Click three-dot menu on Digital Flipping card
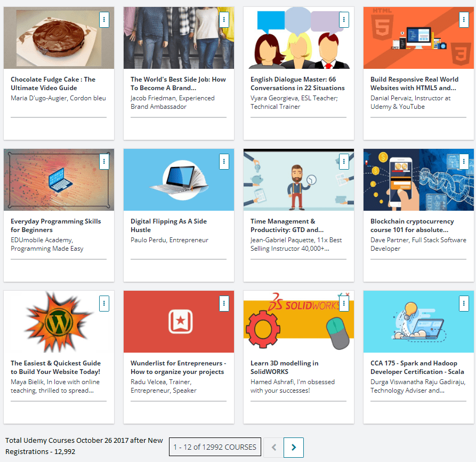This screenshot has height=462, width=476. click(x=224, y=161)
